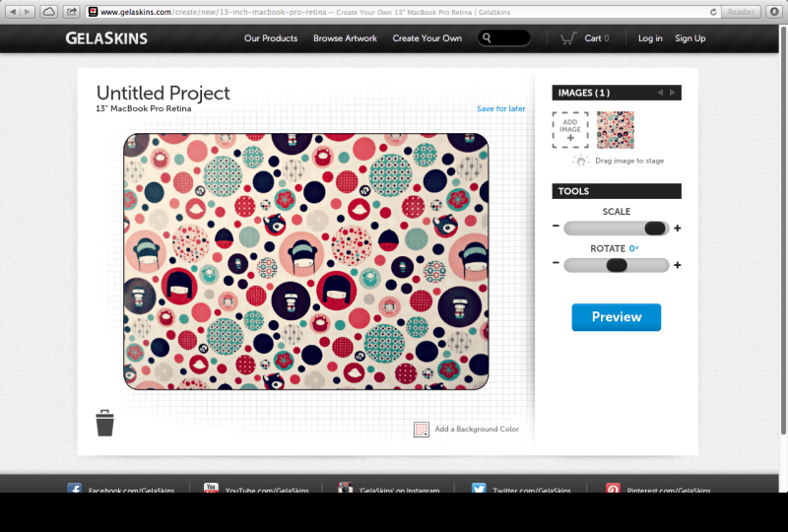Click the page vertical scrollbar

783,229
